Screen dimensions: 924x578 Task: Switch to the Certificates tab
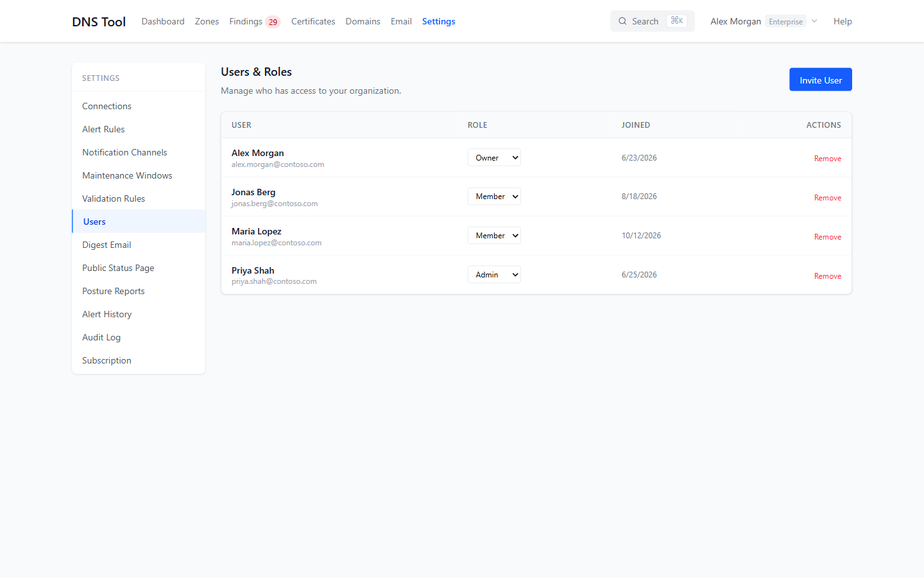(x=313, y=21)
